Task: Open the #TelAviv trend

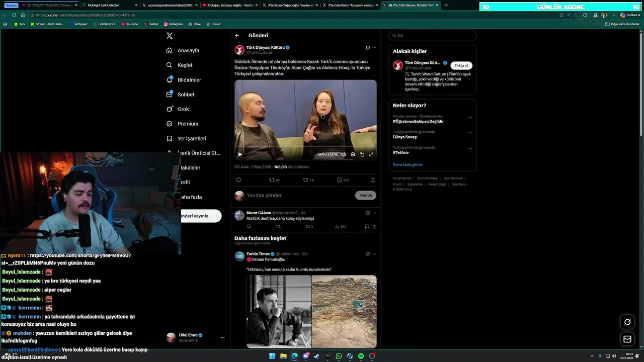Action: 401,152
